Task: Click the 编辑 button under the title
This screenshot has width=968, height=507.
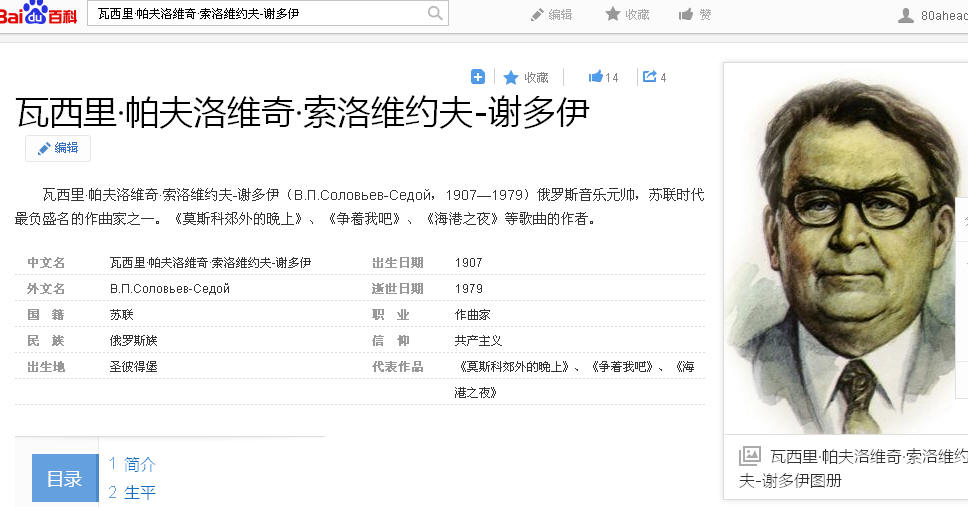Action: (x=58, y=148)
